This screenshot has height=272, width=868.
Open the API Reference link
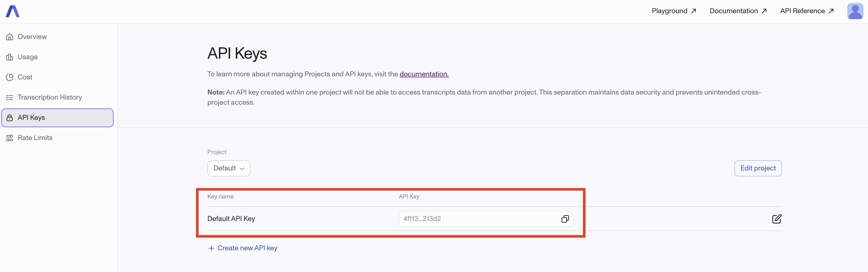coord(807,11)
